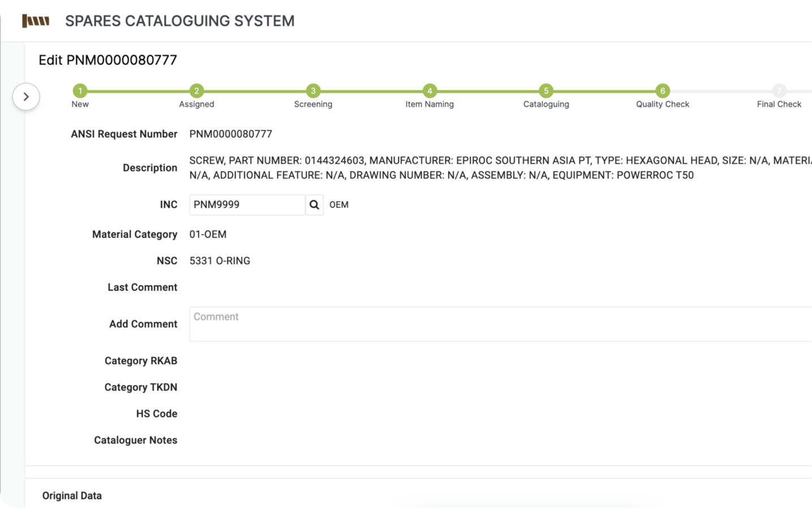Click the ANSI Request Number value

click(230, 134)
